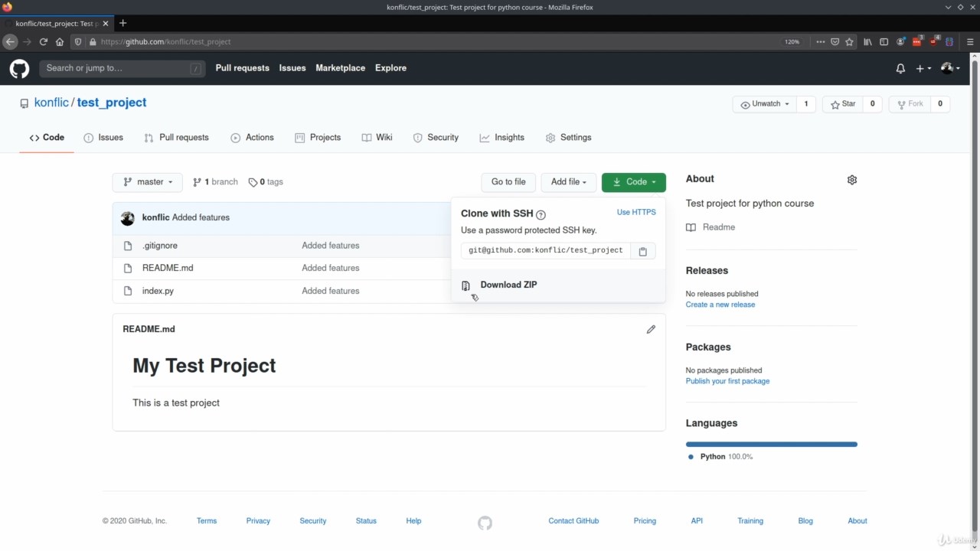The image size is (980, 551).
Task: Open the Wiki tab
Action: (x=377, y=138)
